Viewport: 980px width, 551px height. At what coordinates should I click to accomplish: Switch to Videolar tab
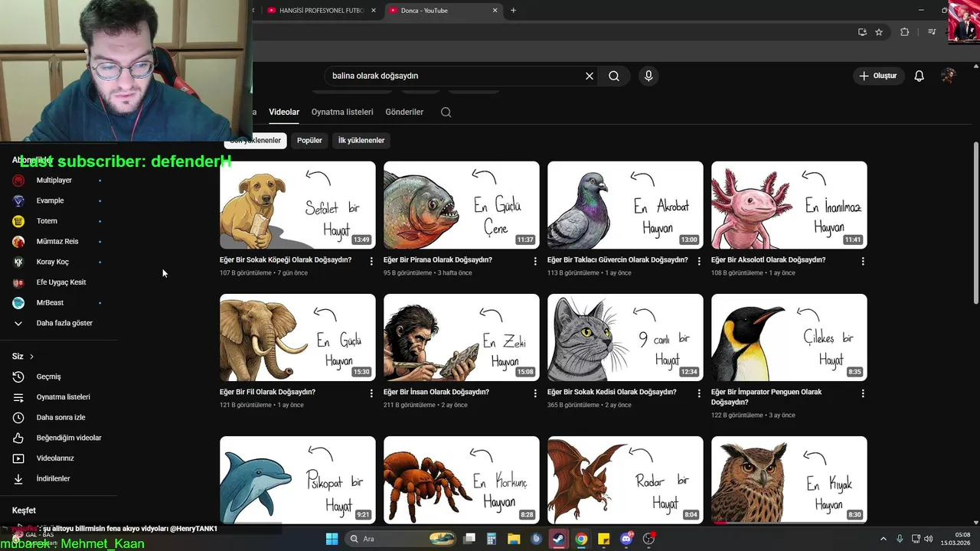[x=284, y=112]
